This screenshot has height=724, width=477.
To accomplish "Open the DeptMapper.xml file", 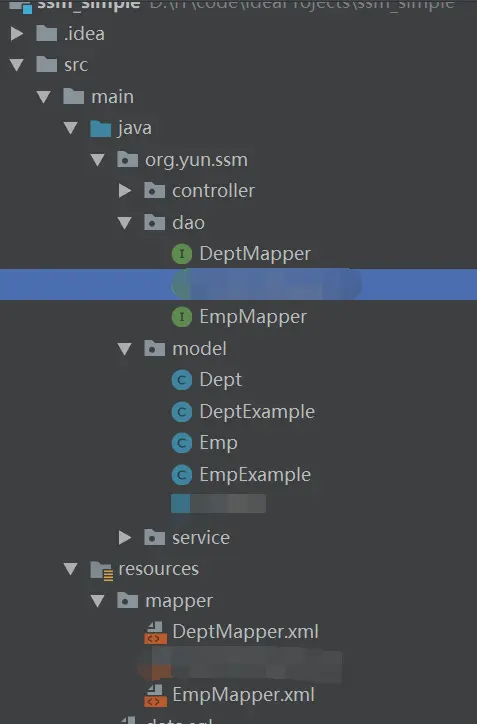I will [245, 632].
